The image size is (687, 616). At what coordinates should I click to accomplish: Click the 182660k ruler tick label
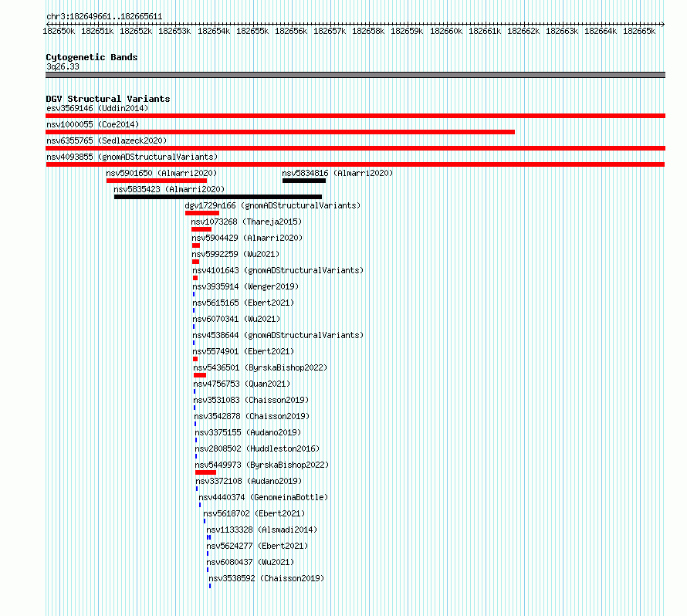(x=446, y=31)
